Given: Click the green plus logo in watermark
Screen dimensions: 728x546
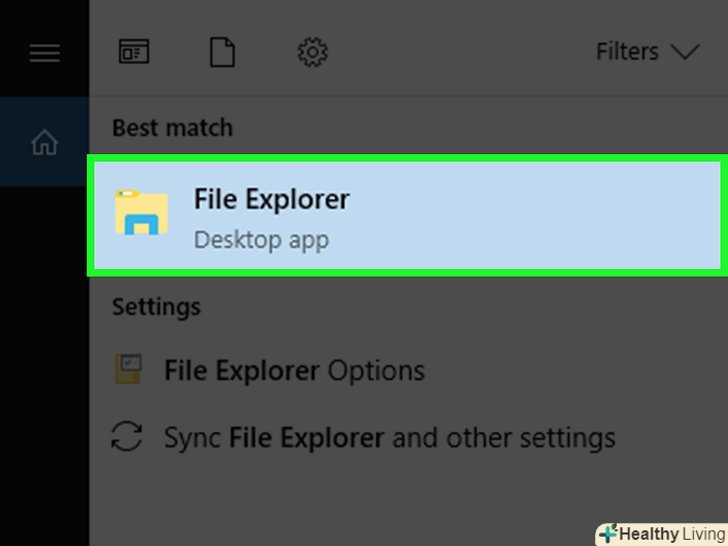Looking at the screenshot, I should [607, 534].
